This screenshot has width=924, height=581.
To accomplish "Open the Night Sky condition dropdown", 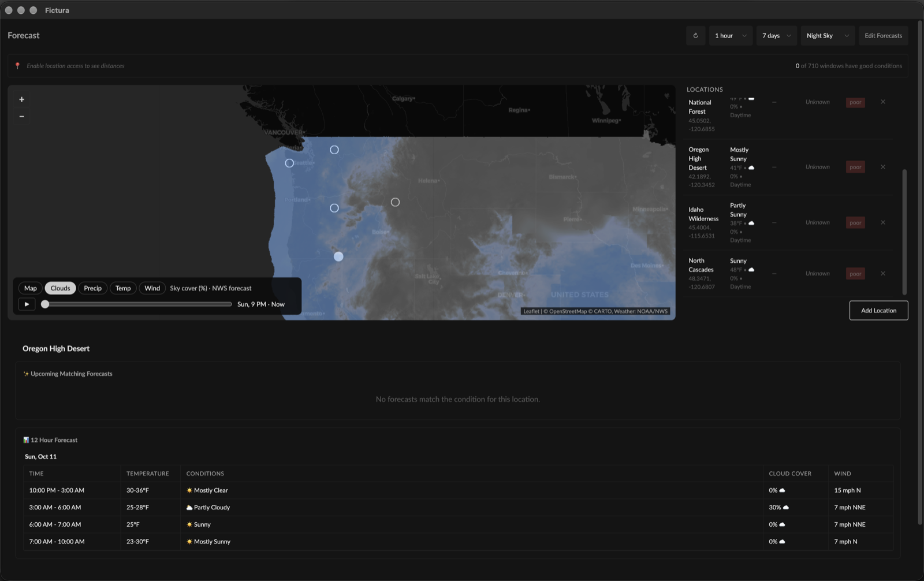I will [x=828, y=36].
